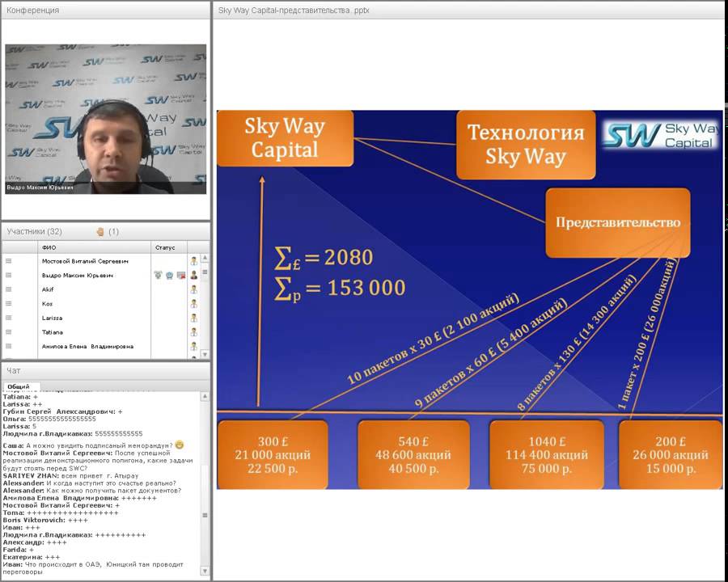Click the Участники (32) panel title
This screenshot has width=728, height=582.
[x=34, y=232]
